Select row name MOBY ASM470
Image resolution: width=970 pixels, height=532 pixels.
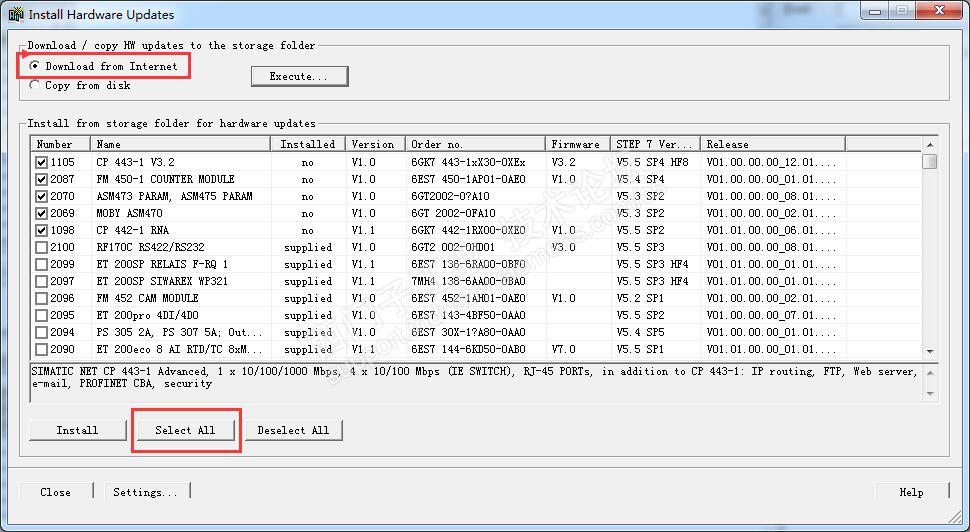click(x=129, y=213)
